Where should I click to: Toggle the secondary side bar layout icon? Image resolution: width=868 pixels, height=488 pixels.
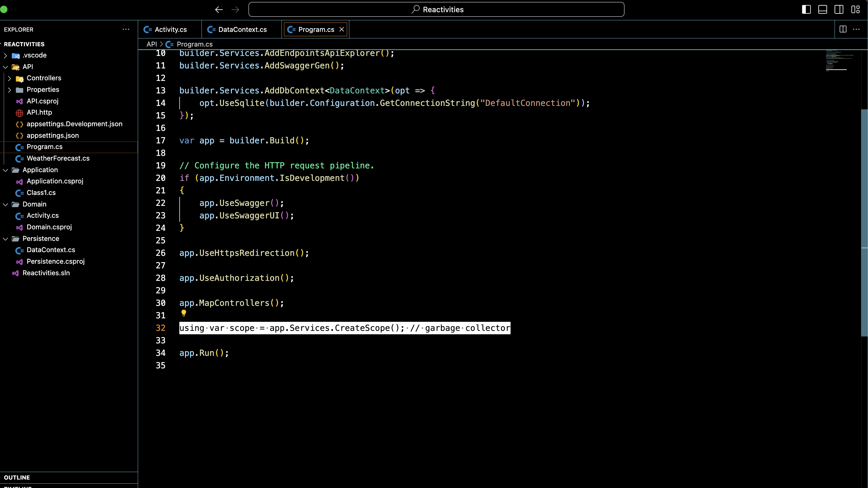point(839,9)
